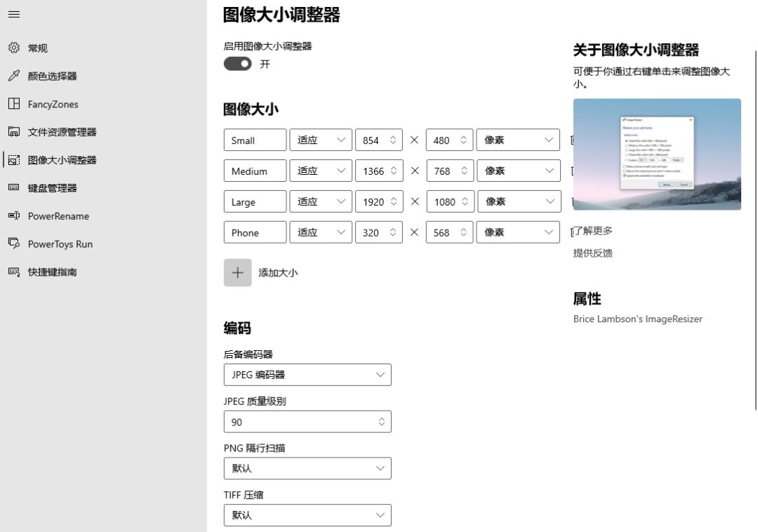Open the 适应 dropdown for Small size
The height and width of the screenshot is (532, 758).
click(x=321, y=140)
